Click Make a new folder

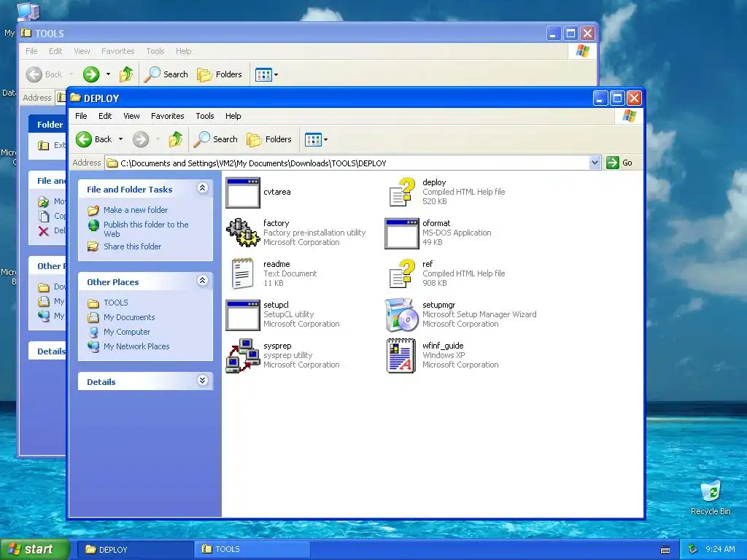click(x=136, y=210)
